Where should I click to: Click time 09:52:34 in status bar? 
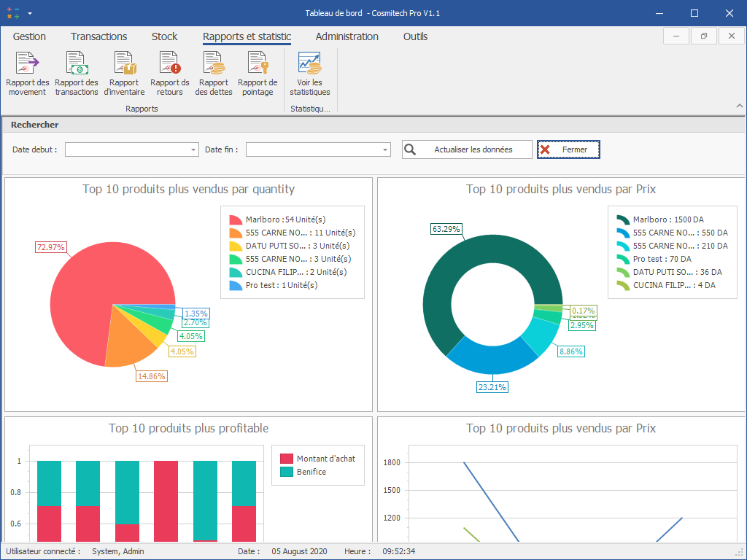[399, 551]
